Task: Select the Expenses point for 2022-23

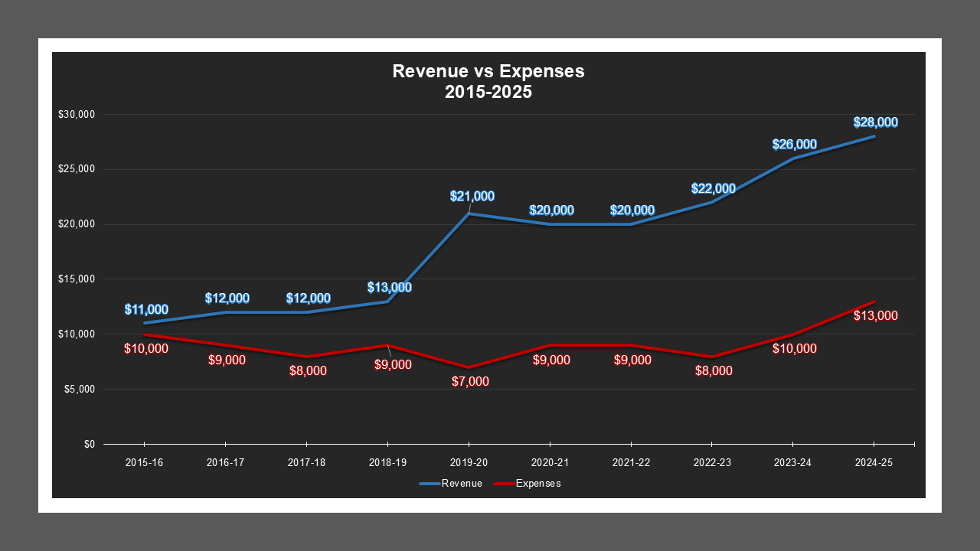Action: 711,357
